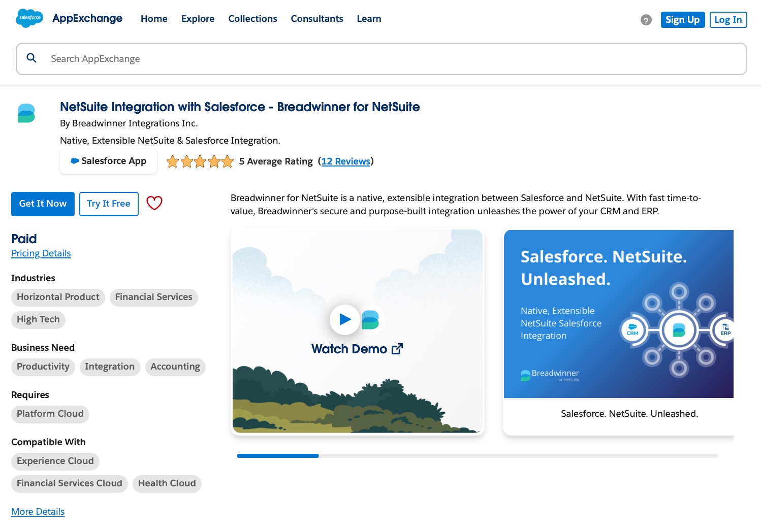Open the Pricing Details link
This screenshot has height=532, width=761.
click(x=41, y=253)
